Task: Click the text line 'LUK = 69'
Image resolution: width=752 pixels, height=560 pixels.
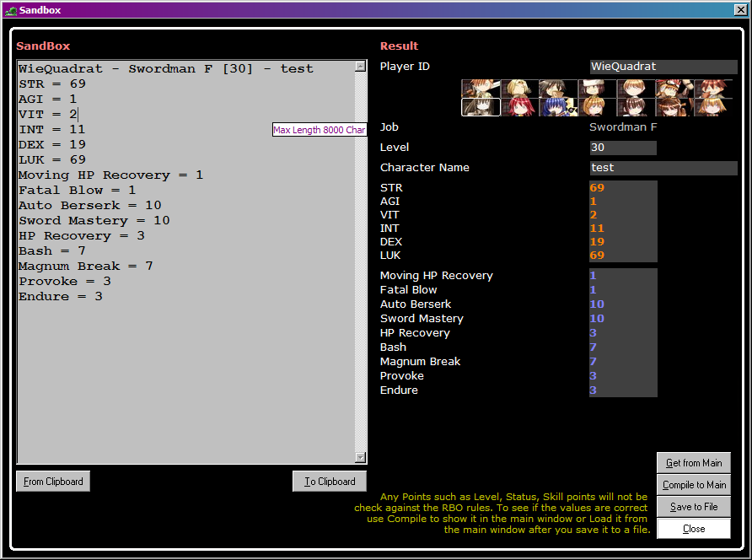Action: (x=52, y=159)
